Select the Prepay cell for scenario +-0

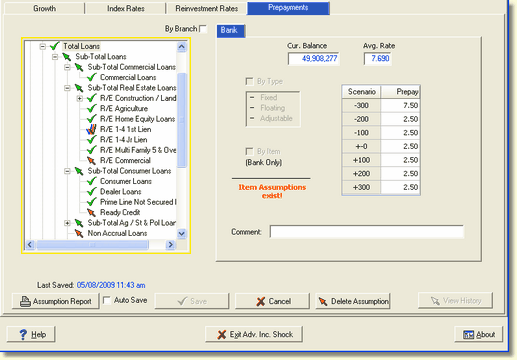[x=400, y=146]
